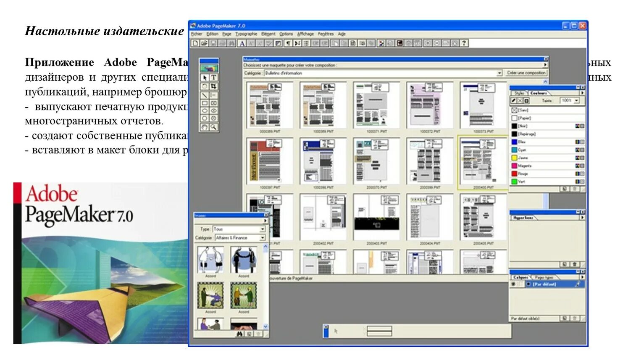Select the Polygon Frame tool in toolbox
644x363 pixels.
tap(213, 118)
